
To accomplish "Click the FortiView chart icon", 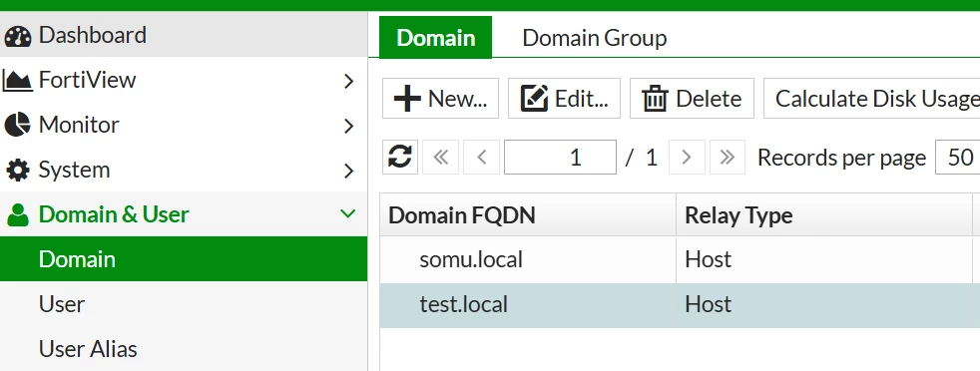I will [x=17, y=81].
